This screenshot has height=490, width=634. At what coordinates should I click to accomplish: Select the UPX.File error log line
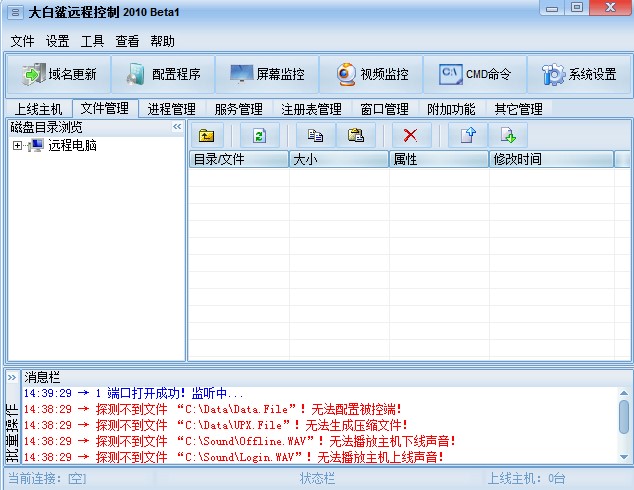point(215,425)
